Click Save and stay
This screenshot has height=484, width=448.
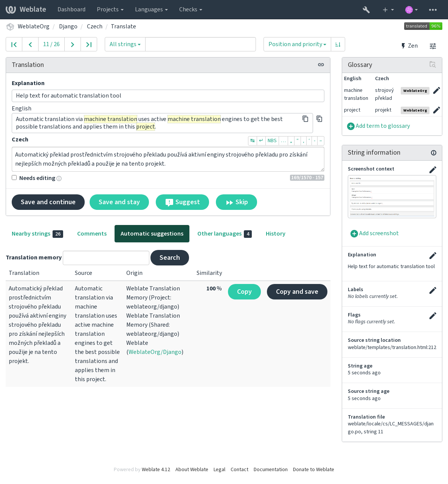tap(119, 202)
